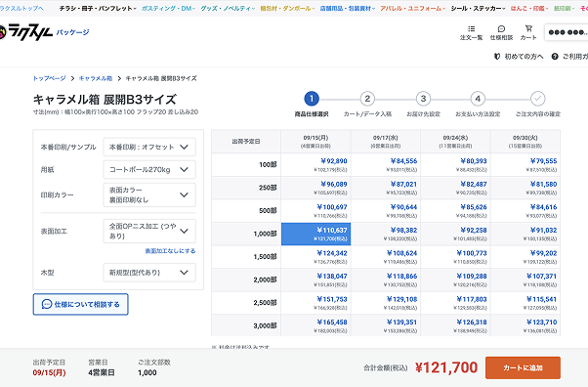Image resolution: width=588 pixels, height=387 pixels.
Task: Select 09/15(月) shipping date column header
Action: click(x=315, y=142)
